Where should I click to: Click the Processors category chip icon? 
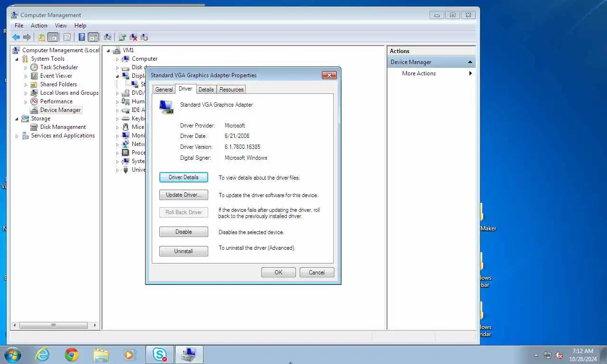(x=126, y=153)
